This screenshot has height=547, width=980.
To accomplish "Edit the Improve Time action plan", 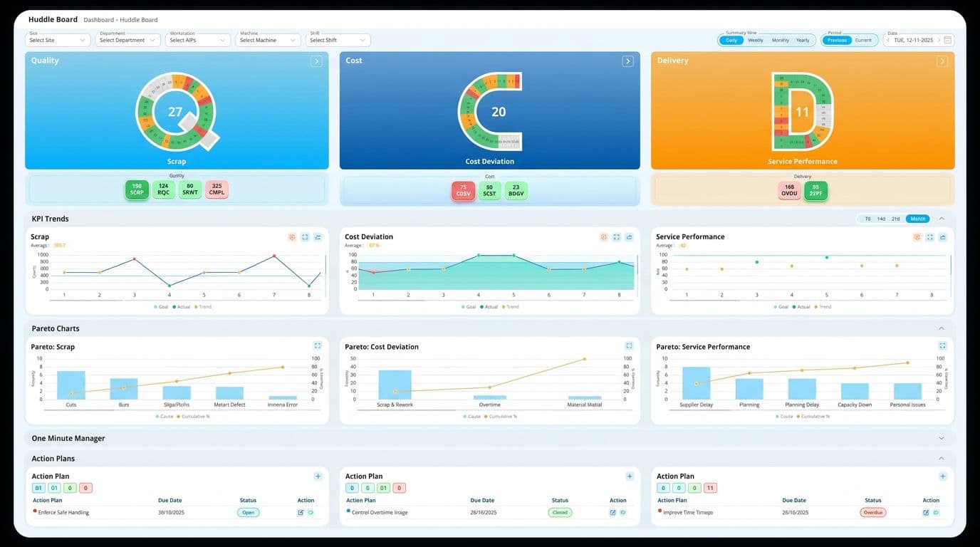I will pos(926,513).
